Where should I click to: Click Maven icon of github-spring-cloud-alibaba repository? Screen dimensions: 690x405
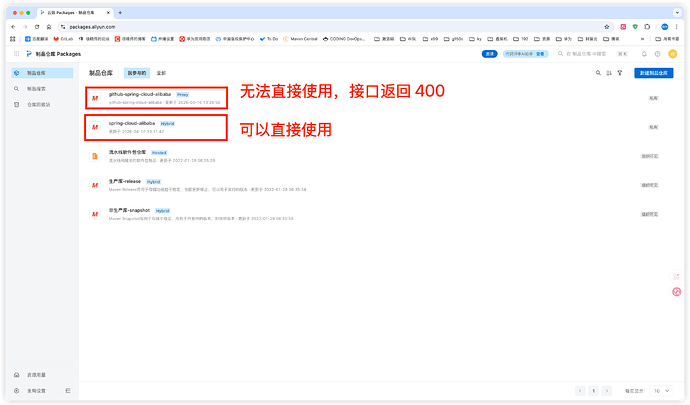coord(95,98)
